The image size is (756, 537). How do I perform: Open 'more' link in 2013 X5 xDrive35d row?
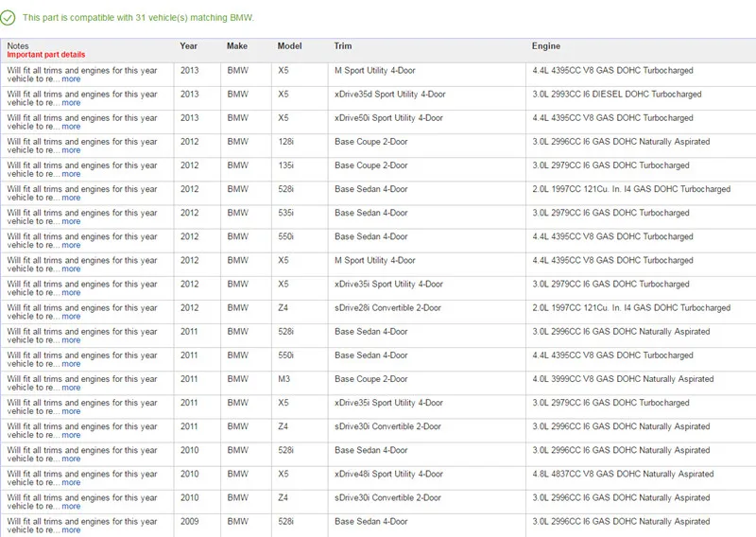71,103
